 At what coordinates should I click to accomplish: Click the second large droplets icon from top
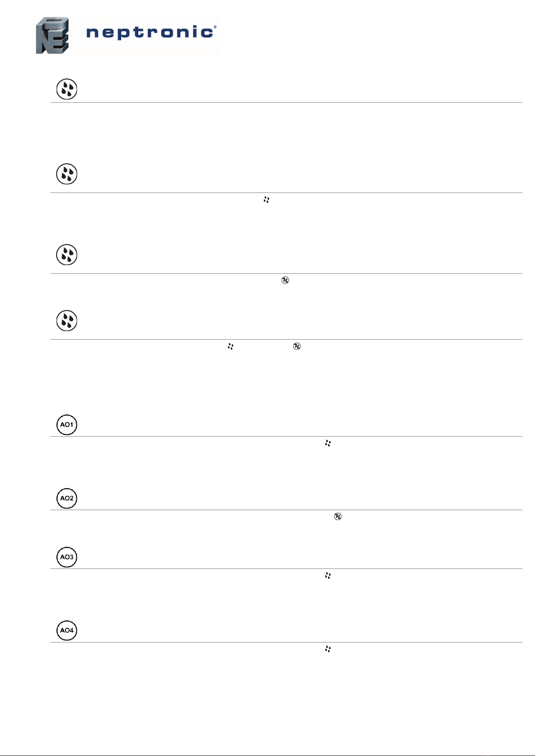point(66,174)
